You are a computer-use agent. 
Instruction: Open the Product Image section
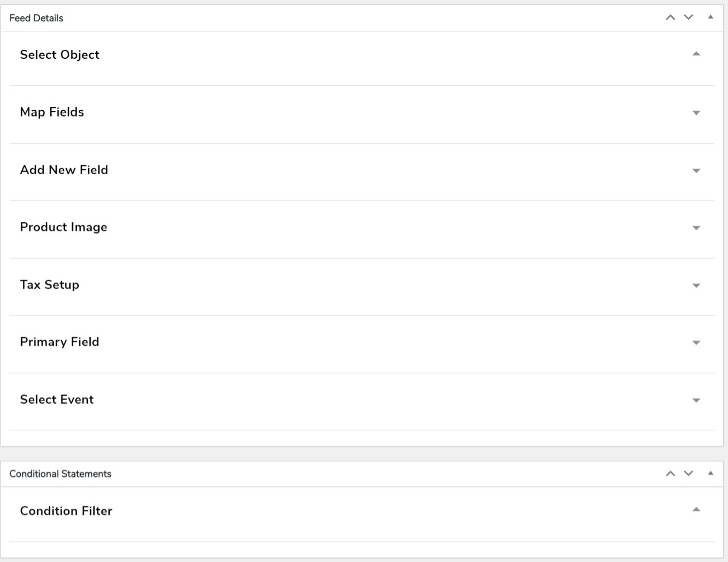696,227
